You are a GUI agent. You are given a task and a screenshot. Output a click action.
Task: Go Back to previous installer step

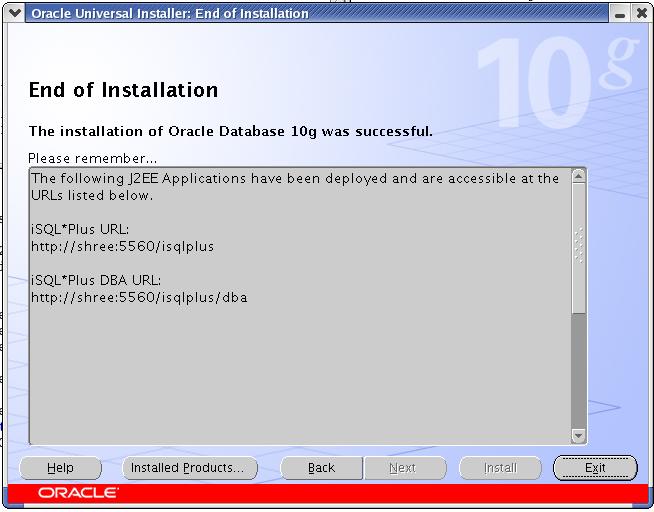(x=322, y=468)
